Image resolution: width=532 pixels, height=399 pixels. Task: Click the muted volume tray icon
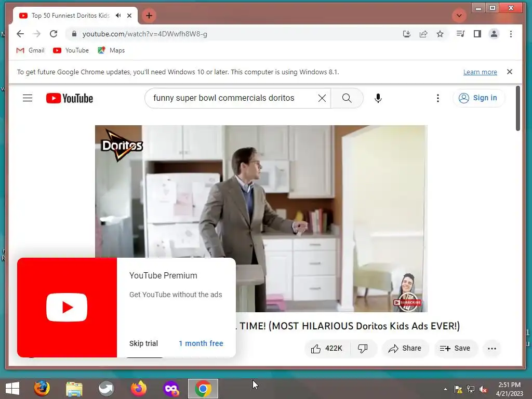coord(483,390)
